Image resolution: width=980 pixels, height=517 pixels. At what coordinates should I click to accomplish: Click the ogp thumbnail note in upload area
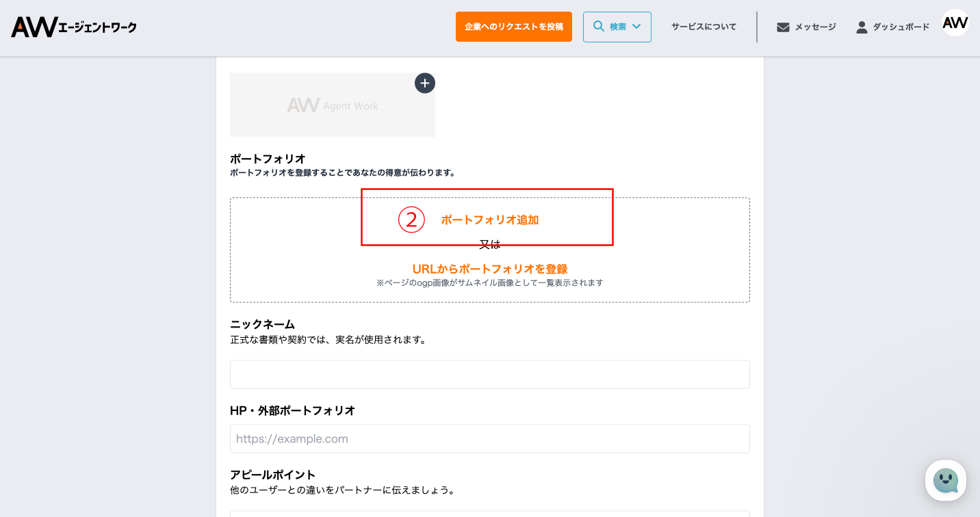pos(489,283)
